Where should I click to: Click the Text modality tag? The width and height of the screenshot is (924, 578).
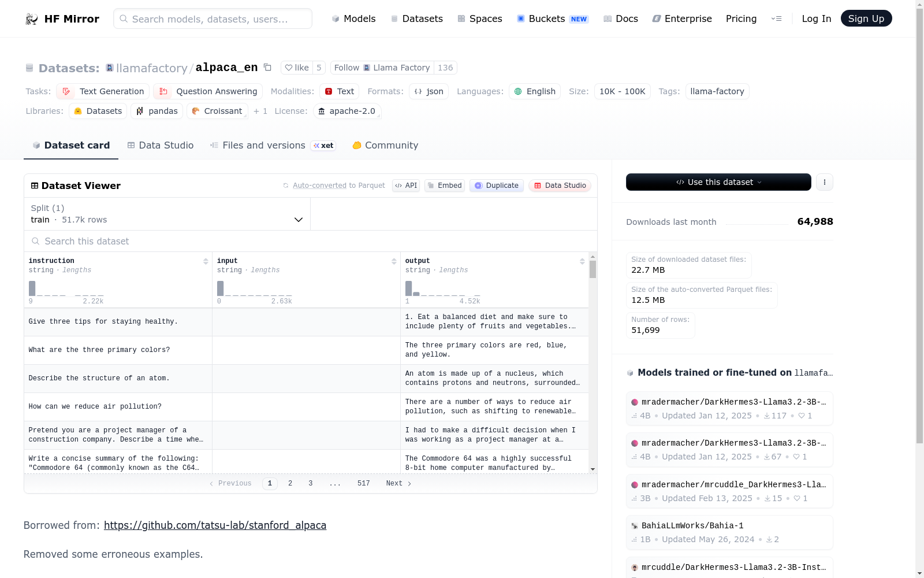click(340, 91)
